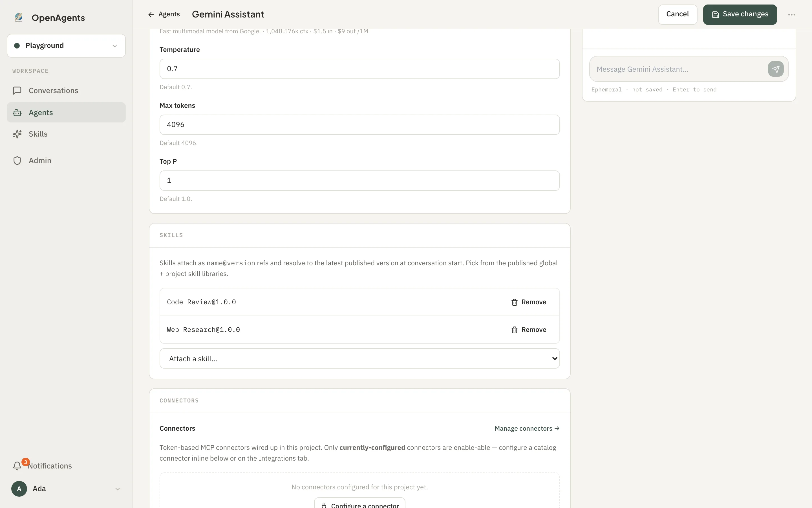Screen dimensions: 812x508
Task: Open the more options ellipsis menu
Action: (x=791, y=14)
